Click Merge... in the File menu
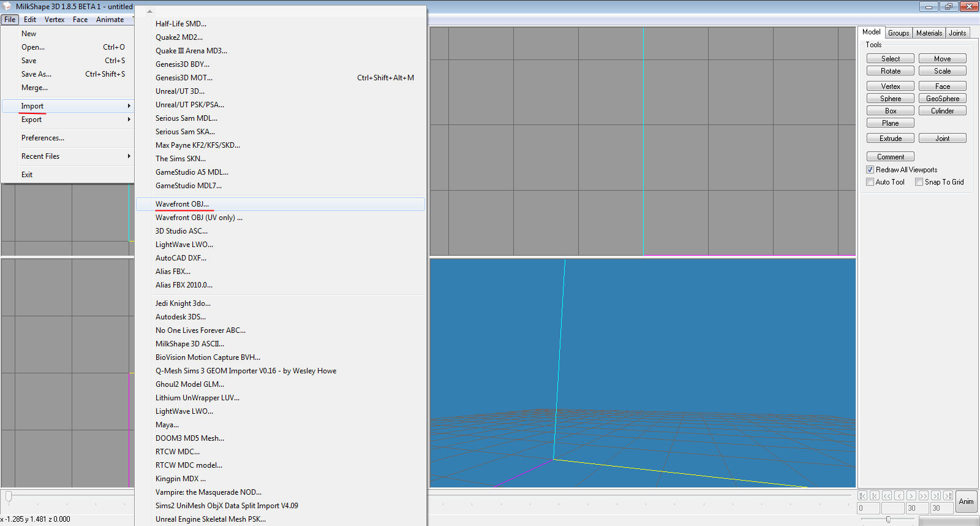 pyautogui.click(x=67, y=88)
